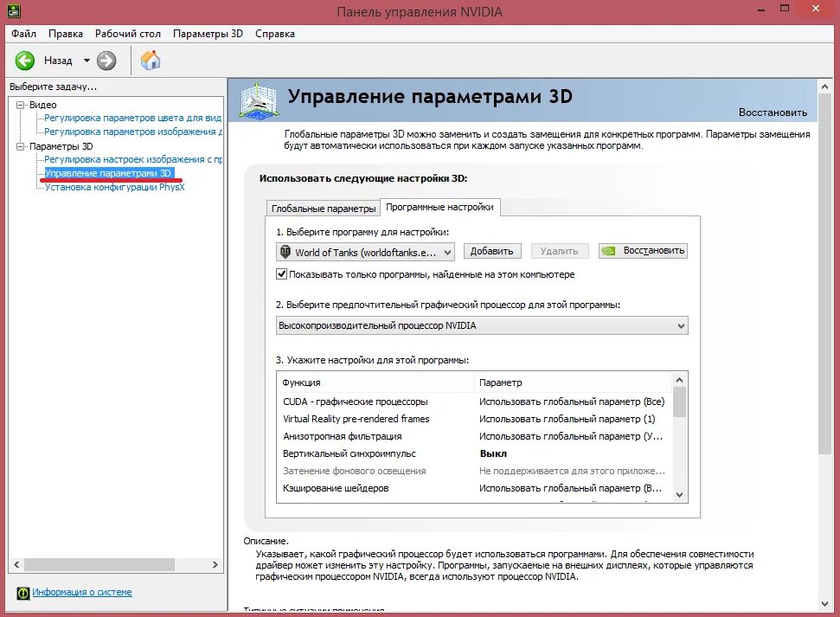This screenshot has width=840, height=617.
Task: Select Затенение фонового освещения row
Action: pyautogui.click(x=474, y=471)
